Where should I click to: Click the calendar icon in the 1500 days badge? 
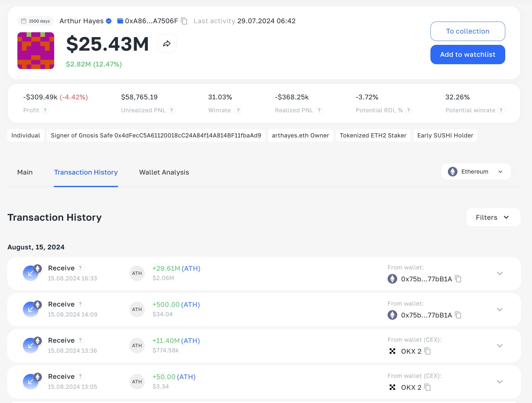[24, 21]
